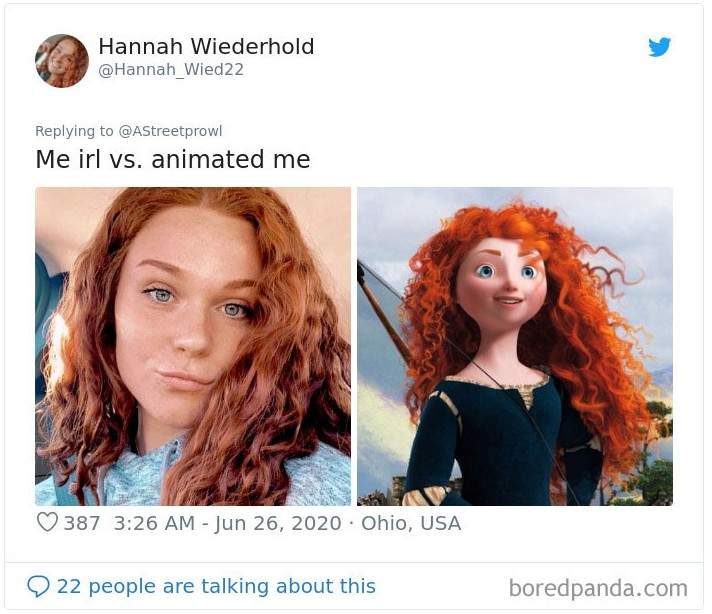This screenshot has height=614, width=712.
Task: Open the Hannah Wiederhold display name
Action: pos(206,46)
